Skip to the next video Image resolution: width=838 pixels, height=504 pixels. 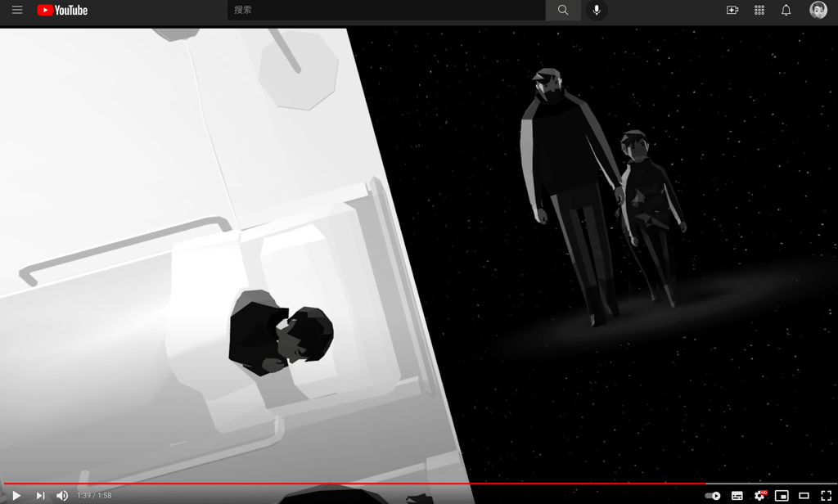(x=40, y=496)
